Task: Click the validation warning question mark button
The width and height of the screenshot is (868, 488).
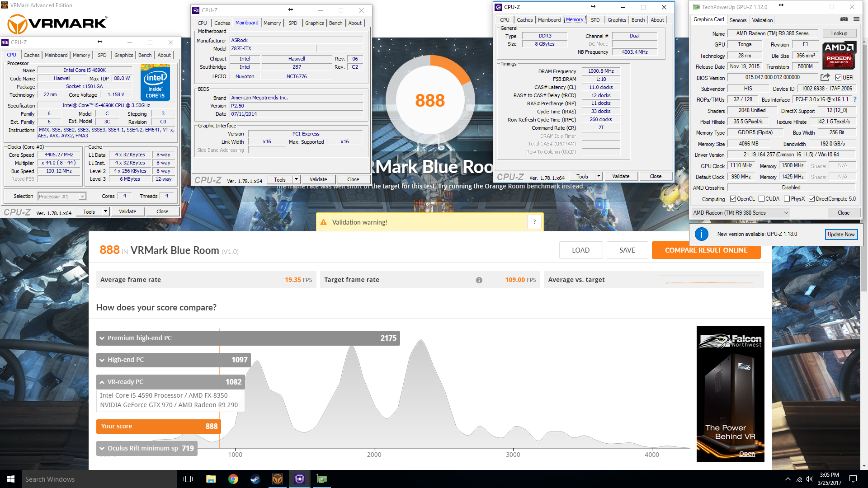Action: 534,222
